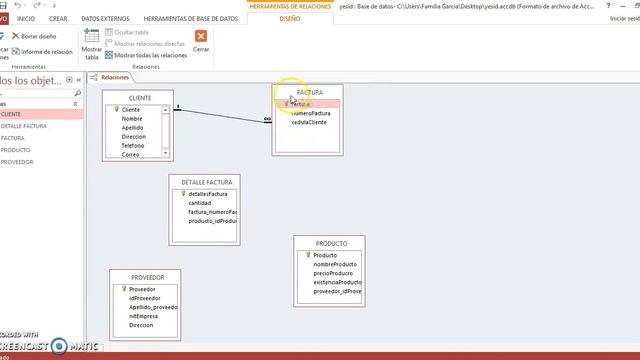The height and width of the screenshot is (360, 640).
Task: Select Apellido_proveedor field in PROVEEDOR
Action: [x=153, y=307]
